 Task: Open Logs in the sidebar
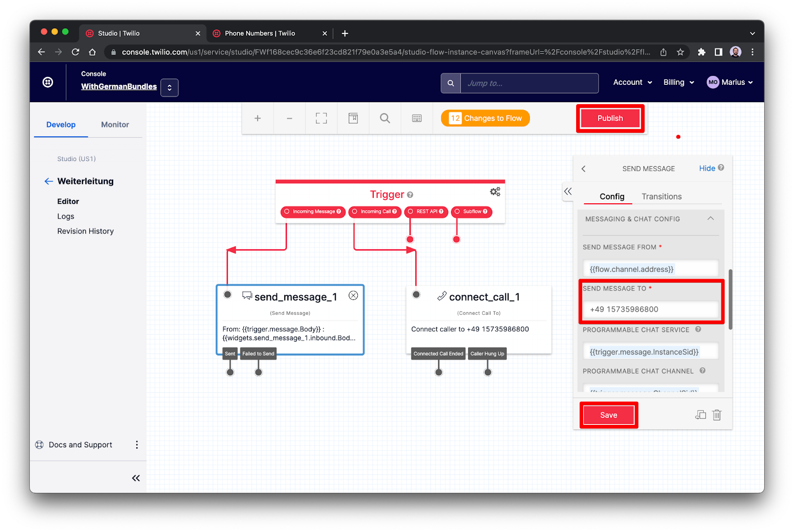(x=66, y=216)
